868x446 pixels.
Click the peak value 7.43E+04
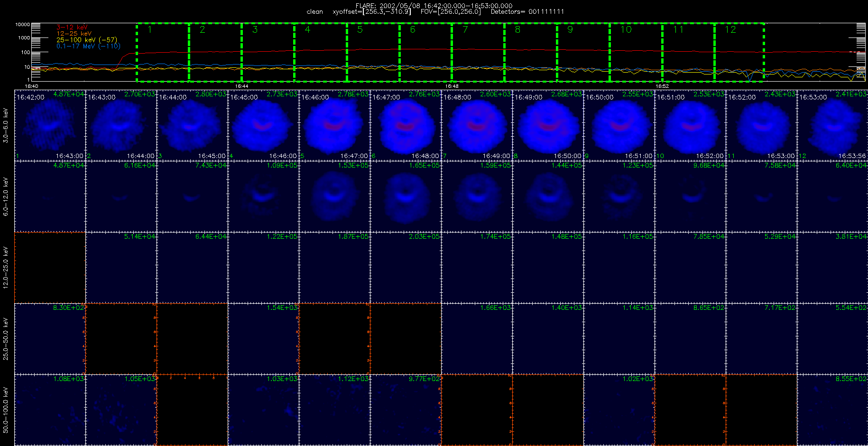coord(211,166)
